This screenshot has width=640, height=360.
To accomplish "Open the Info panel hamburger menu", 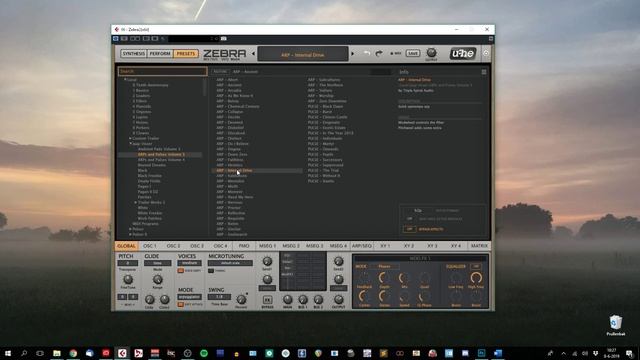I will 484,72.
